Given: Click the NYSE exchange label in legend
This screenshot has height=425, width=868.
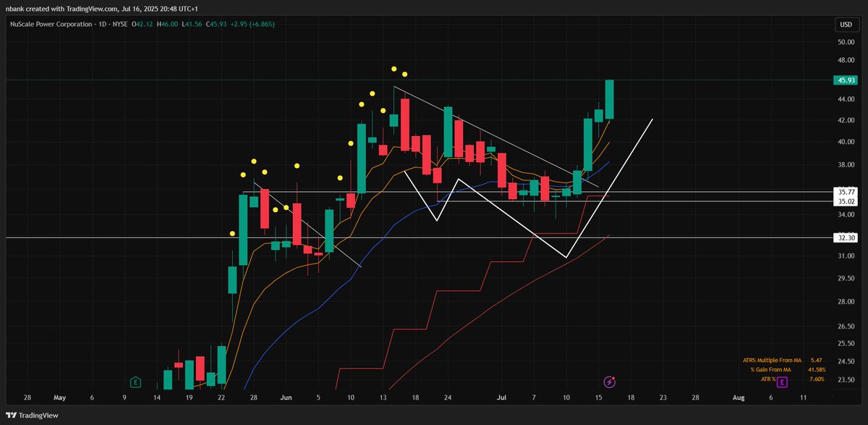Looking at the screenshot, I should [121, 25].
